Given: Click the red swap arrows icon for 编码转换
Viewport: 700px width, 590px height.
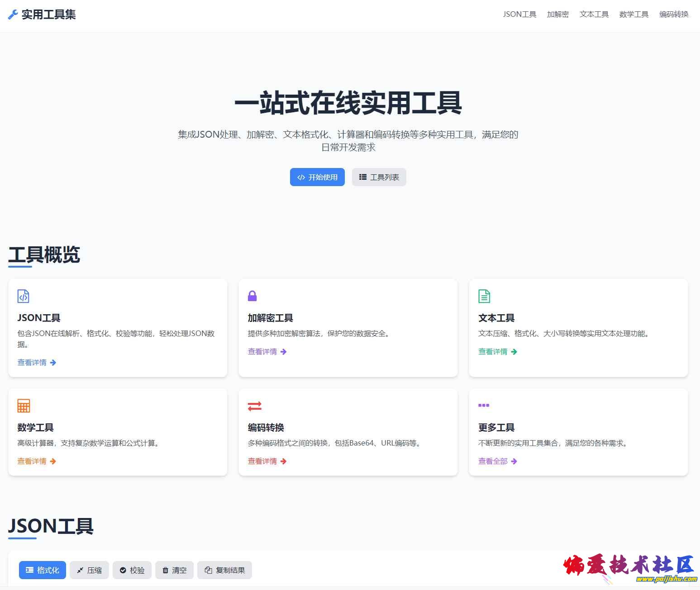Looking at the screenshot, I should click(255, 406).
